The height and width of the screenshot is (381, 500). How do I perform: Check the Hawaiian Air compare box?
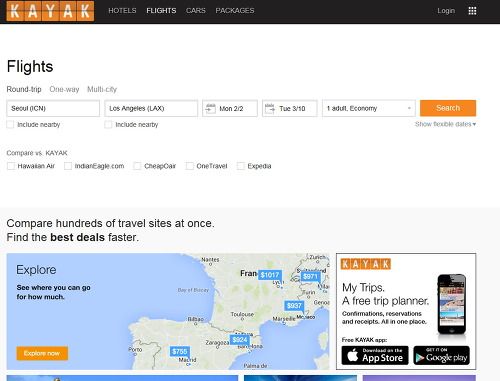click(11, 166)
